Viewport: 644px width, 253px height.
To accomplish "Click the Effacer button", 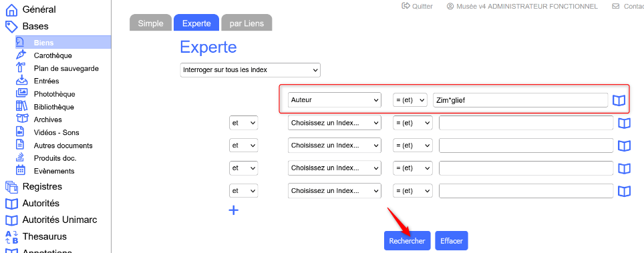I will tap(452, 241).
